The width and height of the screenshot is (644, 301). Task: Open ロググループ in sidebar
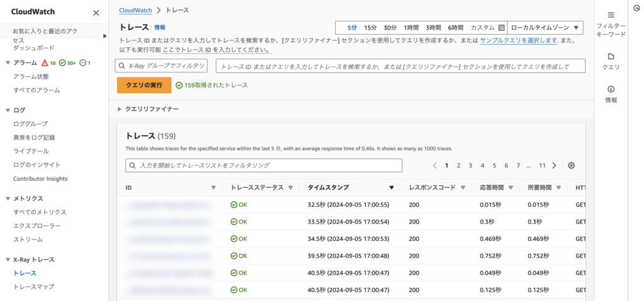click(x=30, y=124)
